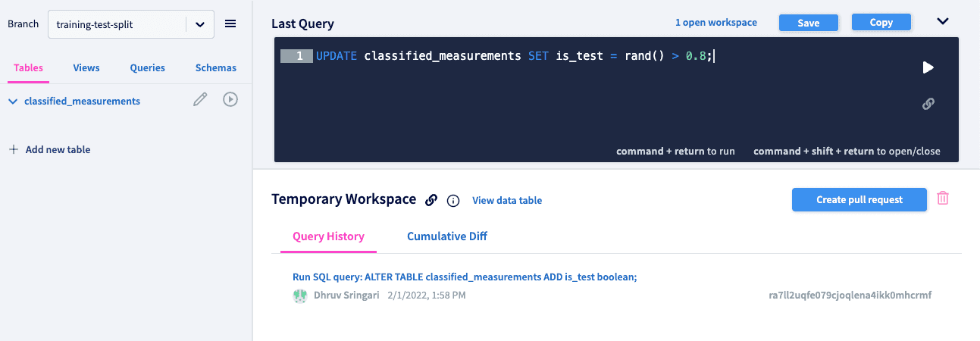Click the plus icon to add new table
Screen dimensions: 980x341
(x=13, y=150)
